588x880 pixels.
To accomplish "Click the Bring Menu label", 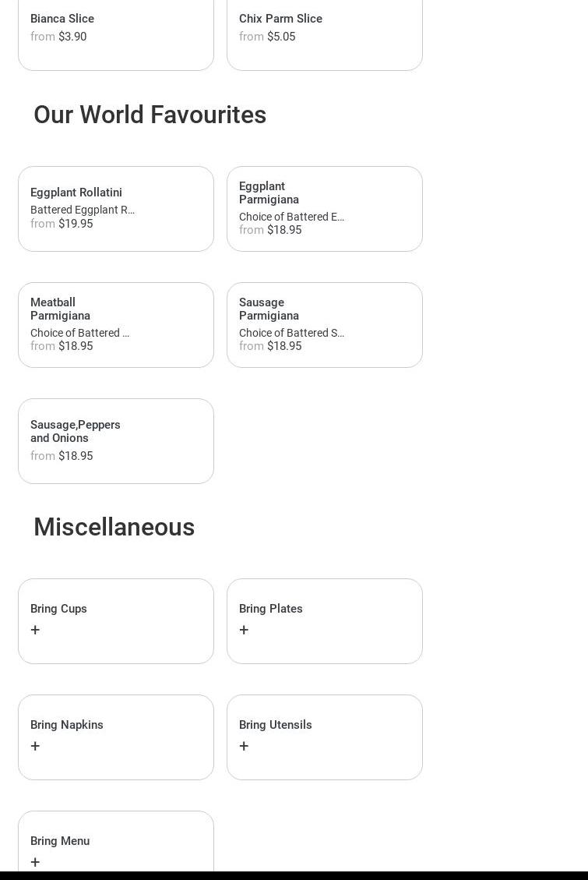I will pyautogui.click(x=60, y=841).
